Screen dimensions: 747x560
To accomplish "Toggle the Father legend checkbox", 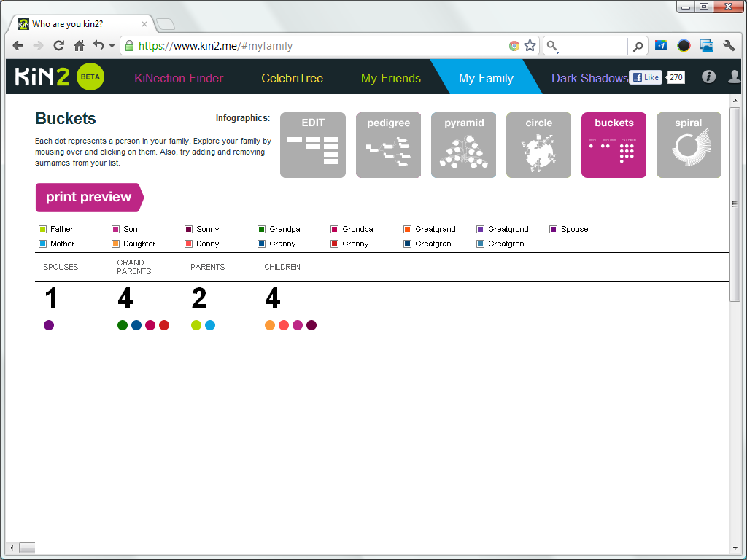I will [43, 230].
